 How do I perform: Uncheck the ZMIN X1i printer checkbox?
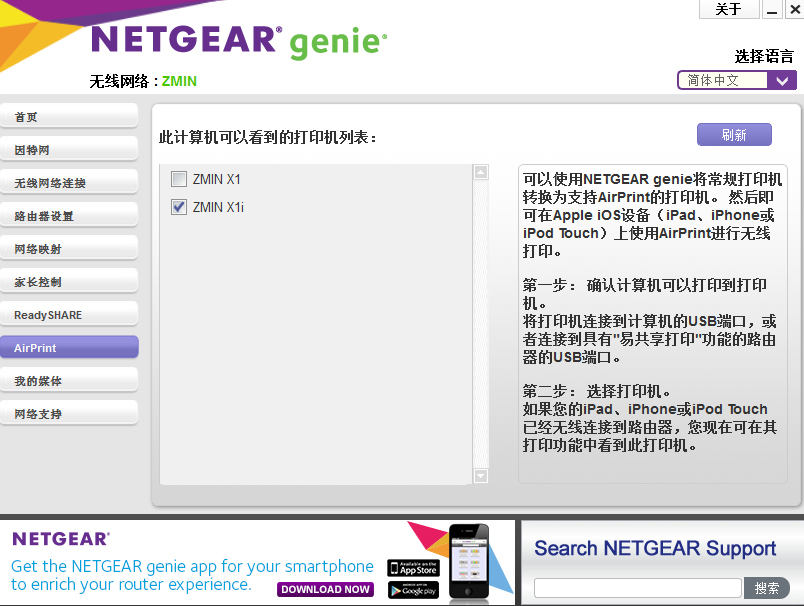tap(179, 207)
